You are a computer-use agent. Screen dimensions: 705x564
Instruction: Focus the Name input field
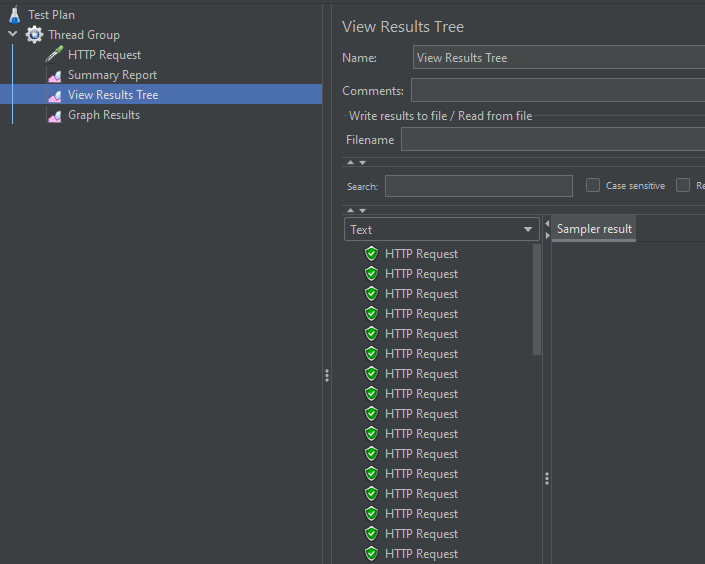click(559, 57)
